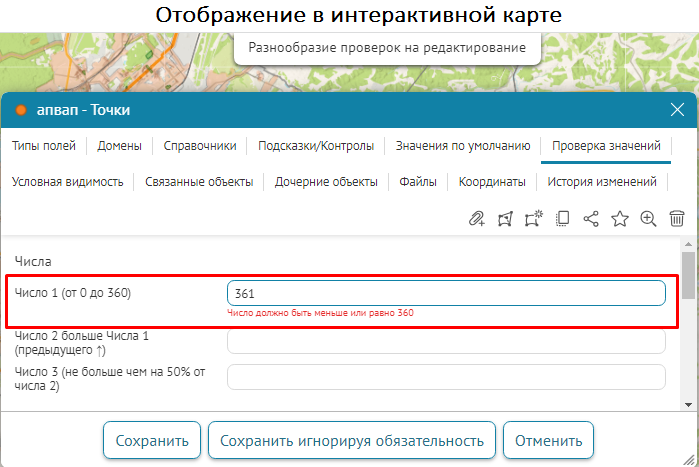Click the create new geometry icon

point(533,219)
